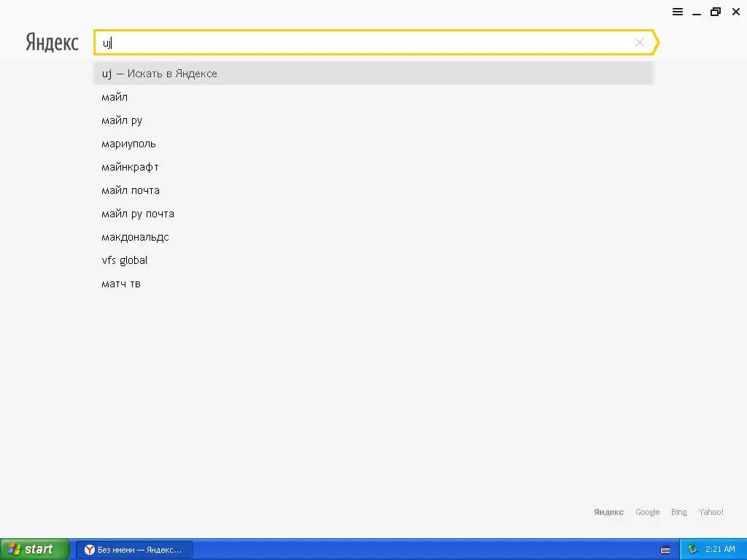Switch search engine to Bing

pyautogui.click(x=679, y=512)
